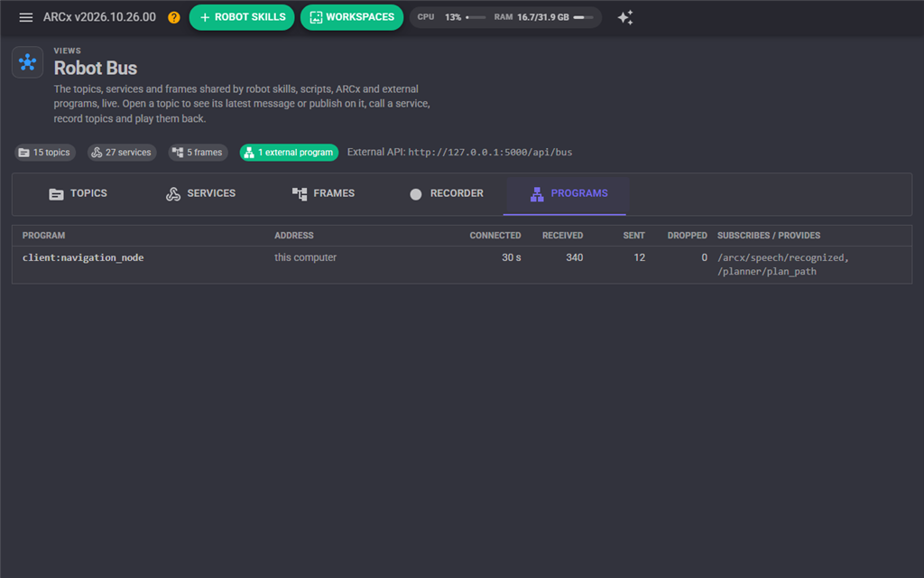Image resolution: width=924 pixels, height=578 pixels.
Task: Click the ARCx v2026.10.26.00 title
Action: click(99, 17)
